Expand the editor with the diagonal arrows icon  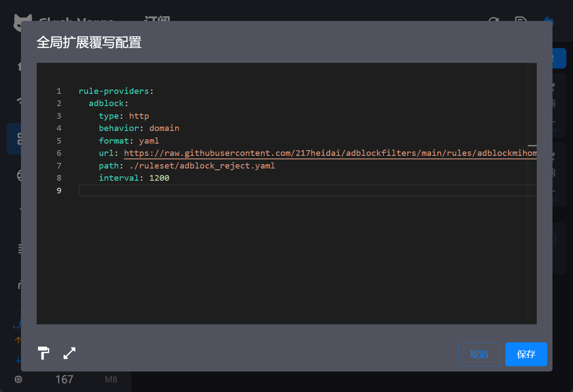point(69,353)
